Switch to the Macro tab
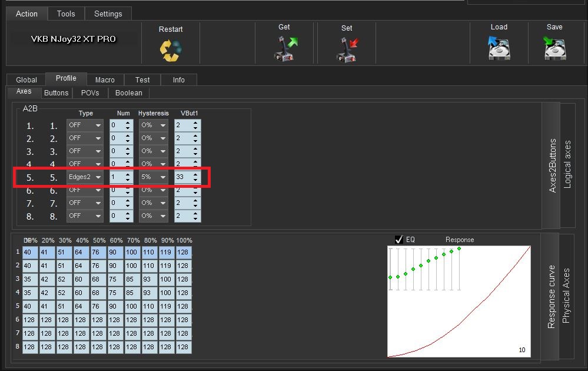 [x=105, y=79]
